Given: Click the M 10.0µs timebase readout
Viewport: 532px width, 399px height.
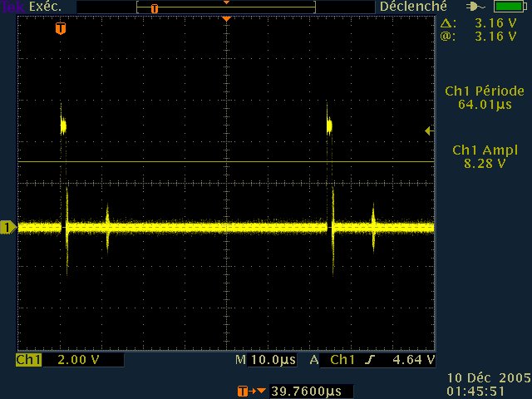Looking at the screenshot, I should click(265, 360).
